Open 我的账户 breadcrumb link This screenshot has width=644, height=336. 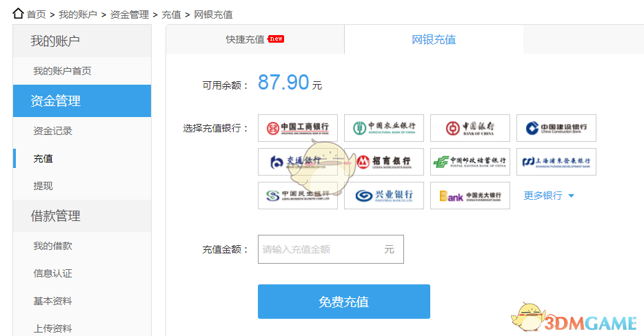(x=78, y=14)
